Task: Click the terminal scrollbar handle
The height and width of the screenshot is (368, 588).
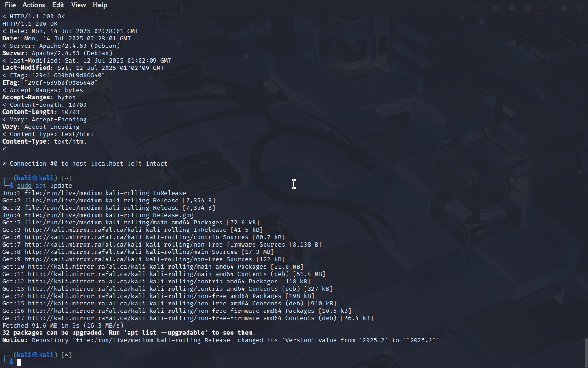Action: click(x=586, y=352)
